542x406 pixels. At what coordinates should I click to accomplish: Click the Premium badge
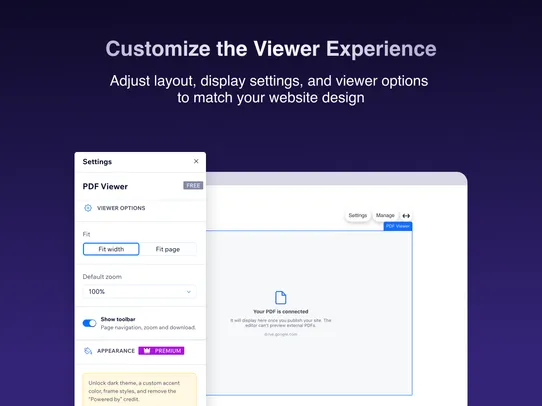[x=161, y=351]
